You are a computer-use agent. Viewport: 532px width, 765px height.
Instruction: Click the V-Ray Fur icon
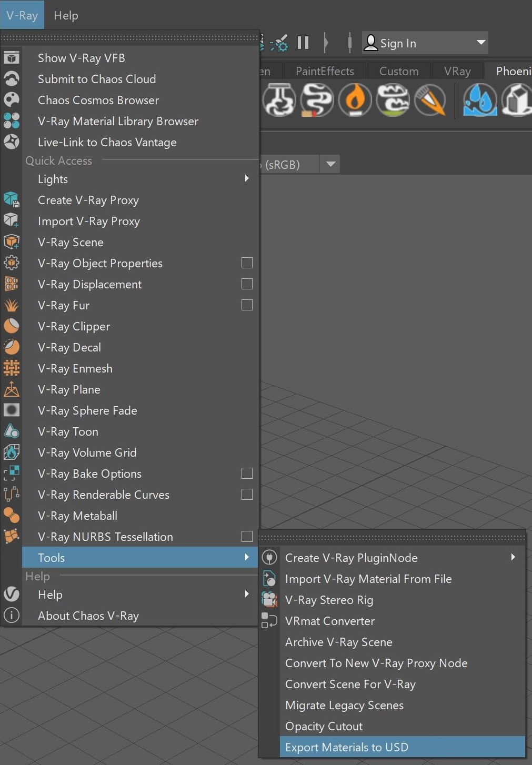pos(12,305)
